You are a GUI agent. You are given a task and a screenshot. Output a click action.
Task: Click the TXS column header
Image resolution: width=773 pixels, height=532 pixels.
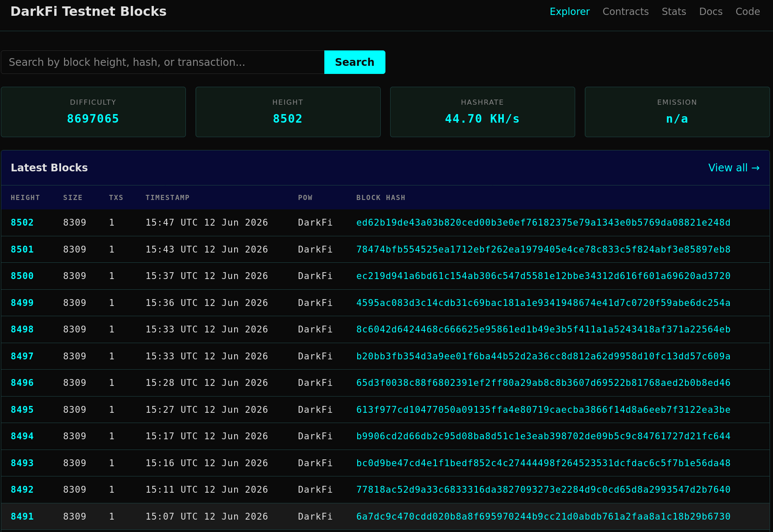pos(116,197)
